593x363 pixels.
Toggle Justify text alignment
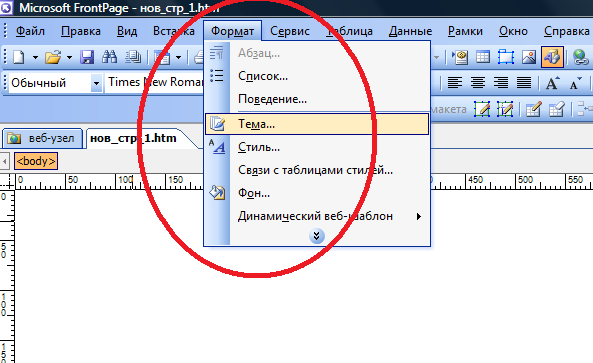524,82
